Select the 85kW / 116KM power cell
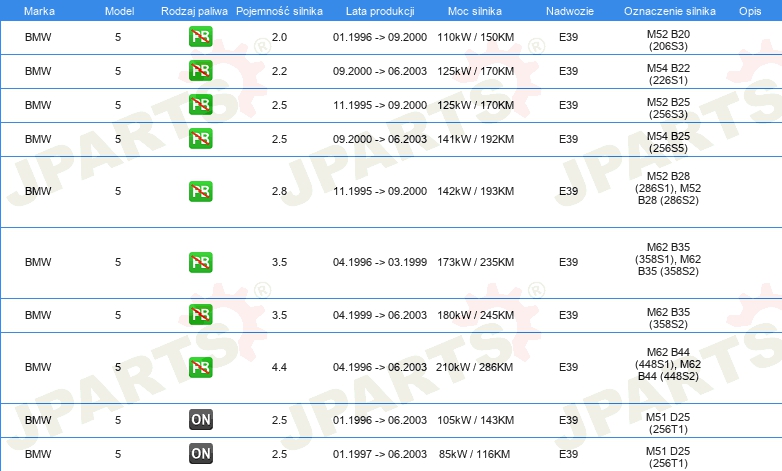The image size is (782, 471). [x=474, y=454]
